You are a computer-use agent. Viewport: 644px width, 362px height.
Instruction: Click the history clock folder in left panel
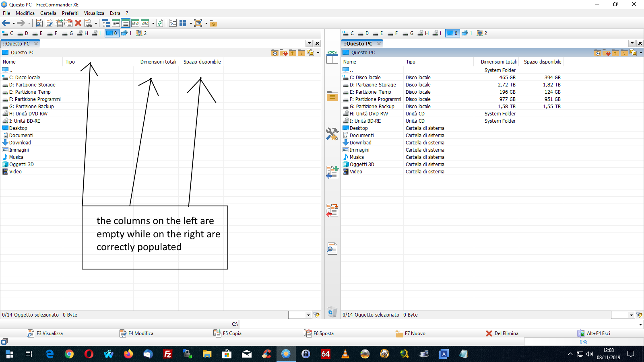click(275, 53)
